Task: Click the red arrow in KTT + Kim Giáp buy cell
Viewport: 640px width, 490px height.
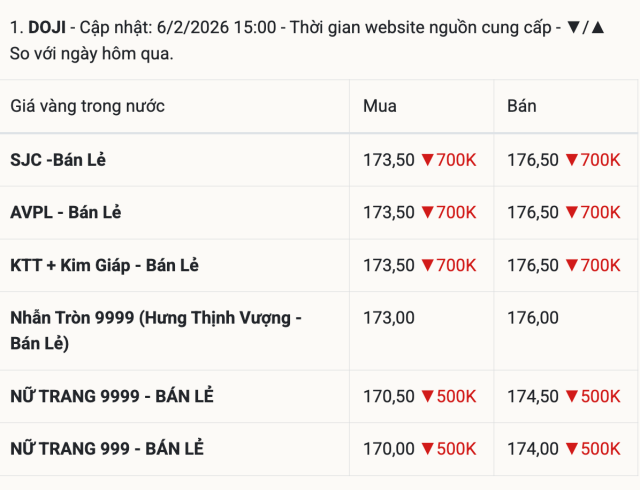Action: [x=427, y=266]
